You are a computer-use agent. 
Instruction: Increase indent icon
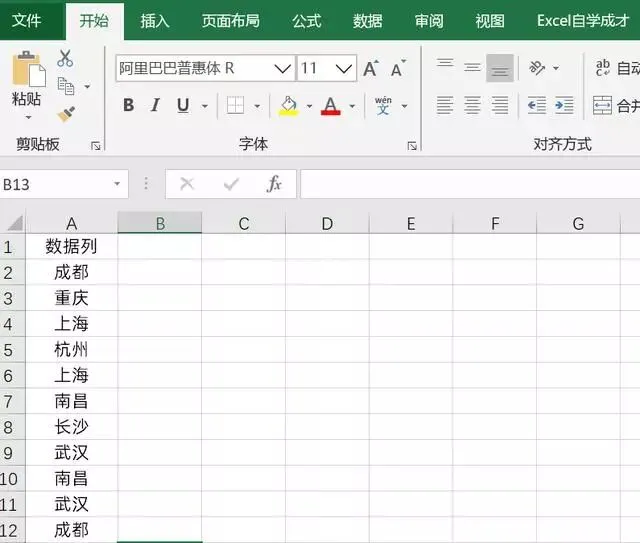(564, 106)
